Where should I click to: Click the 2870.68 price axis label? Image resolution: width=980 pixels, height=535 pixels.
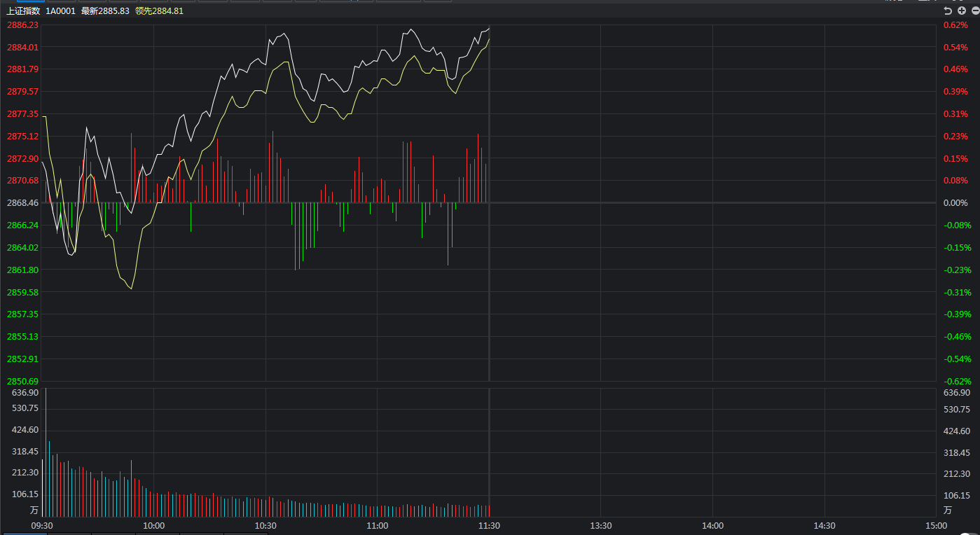pyautogui.click(x=22, y=181)
